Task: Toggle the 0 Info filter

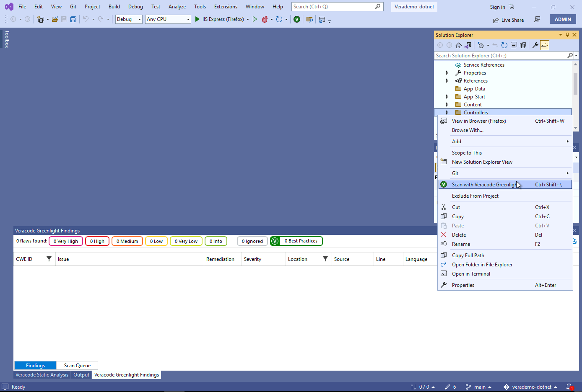Action: (x=216, y=241)
